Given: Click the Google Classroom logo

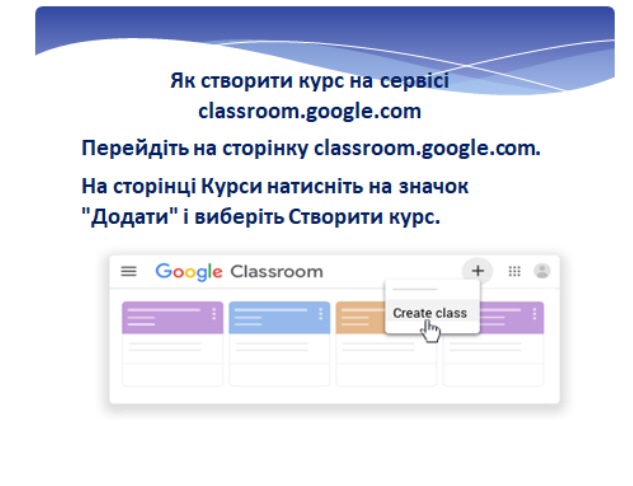Looking at the screenshot, I should (239, 271).
